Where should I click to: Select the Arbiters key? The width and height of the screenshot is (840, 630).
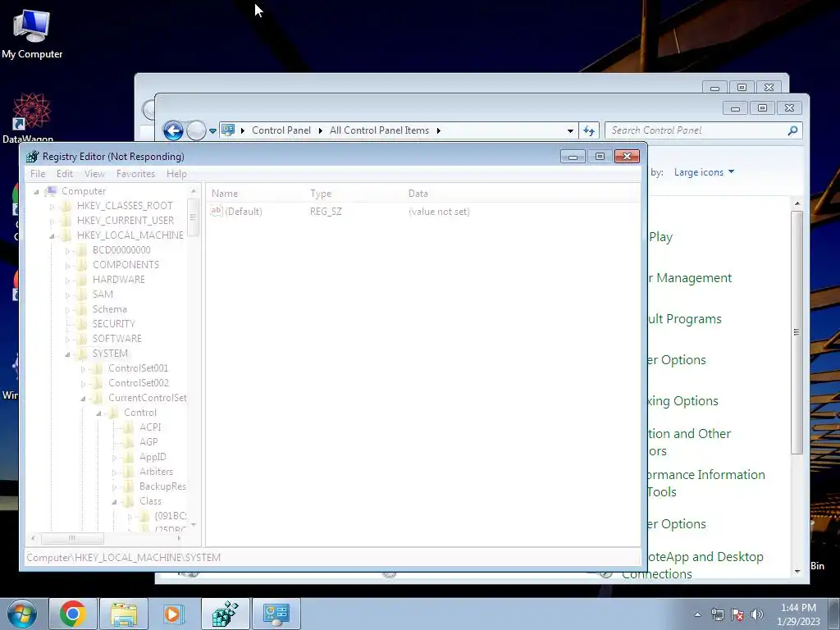156,472
